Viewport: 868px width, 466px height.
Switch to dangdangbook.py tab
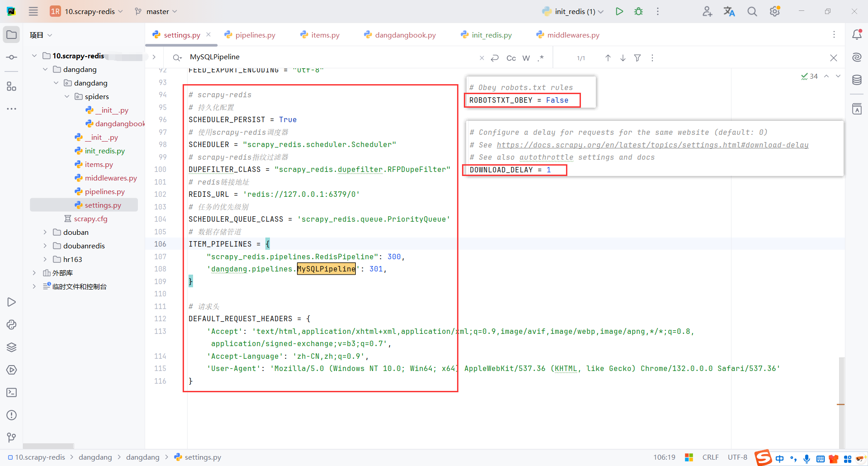pos(400,35)
